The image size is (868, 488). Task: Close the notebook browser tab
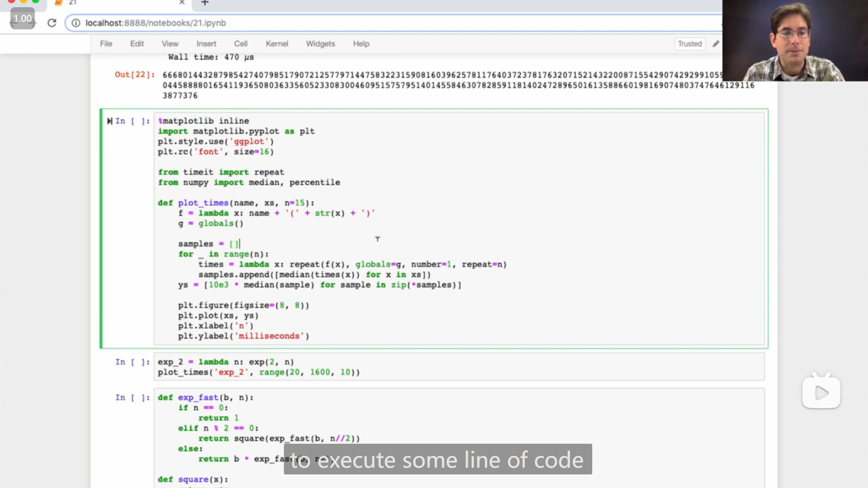(x=182, y=3)
